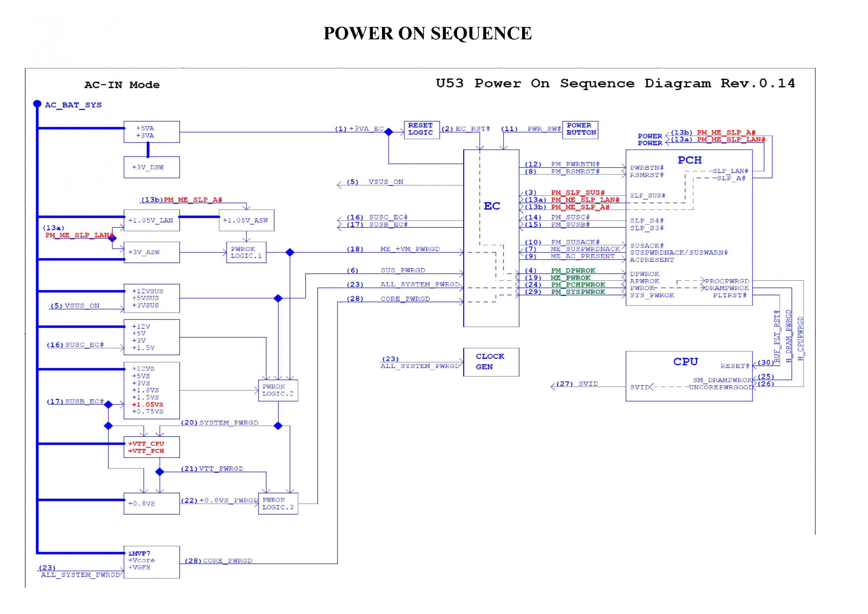Click the +5VA +3VA rail box
Image resolution: width=868 pixels, height=614 pixels.
[x=151, y=132]
